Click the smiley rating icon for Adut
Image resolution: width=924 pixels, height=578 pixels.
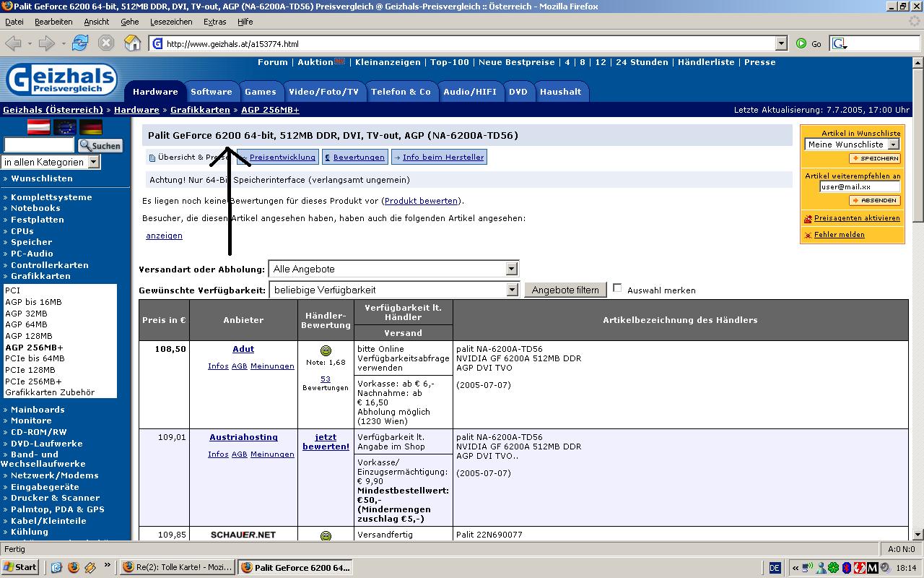coord(326,350)
